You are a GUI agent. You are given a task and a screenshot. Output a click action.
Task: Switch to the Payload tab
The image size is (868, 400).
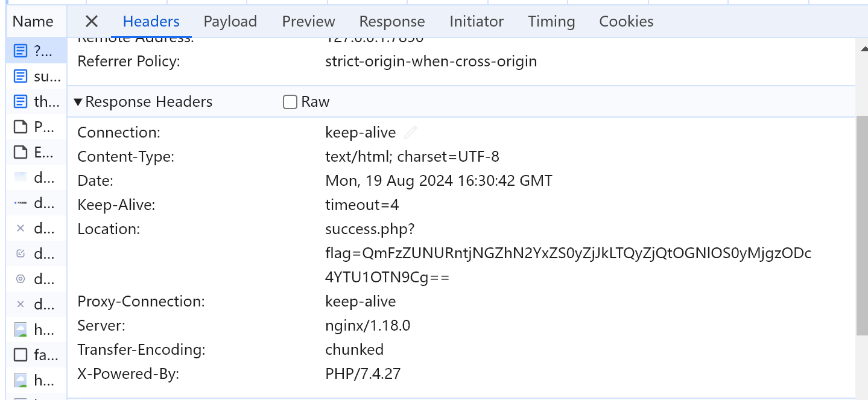[x=230, y=22]
